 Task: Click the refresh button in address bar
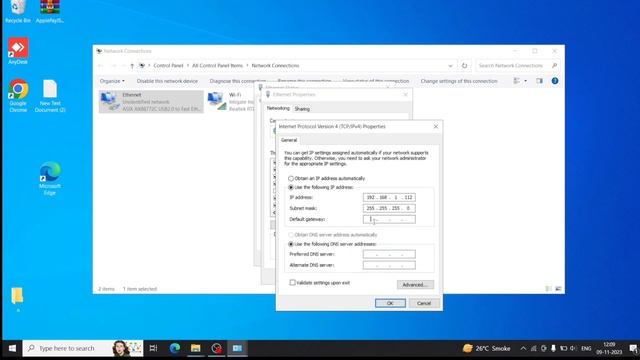click(x=464, y=65)
